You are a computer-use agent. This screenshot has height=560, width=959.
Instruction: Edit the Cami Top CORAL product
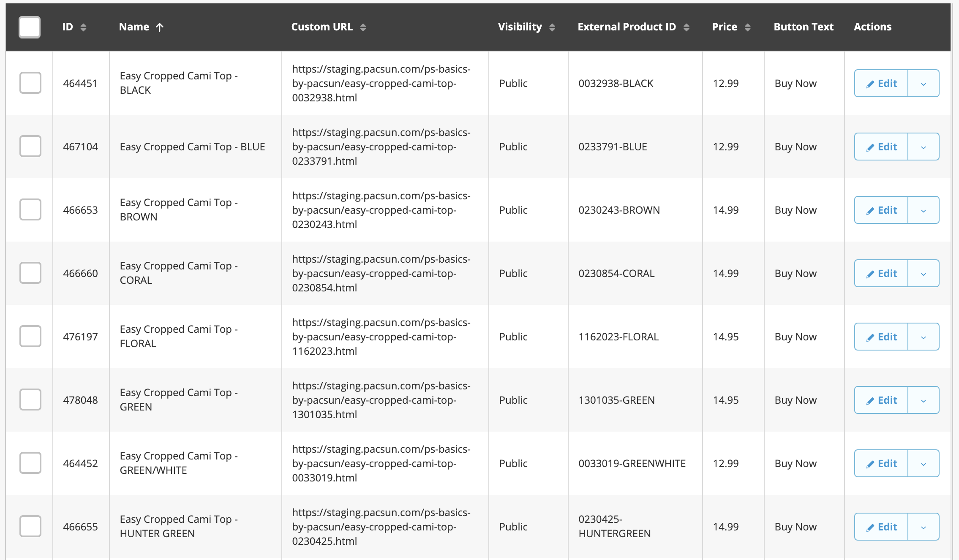[881, 273]
